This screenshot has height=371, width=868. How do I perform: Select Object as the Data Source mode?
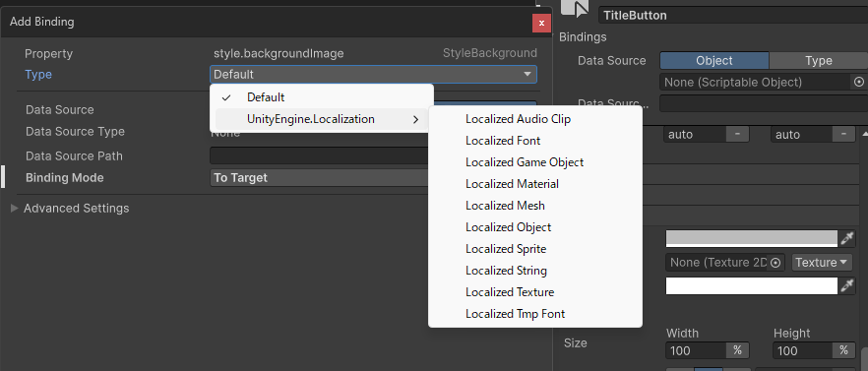714,60
